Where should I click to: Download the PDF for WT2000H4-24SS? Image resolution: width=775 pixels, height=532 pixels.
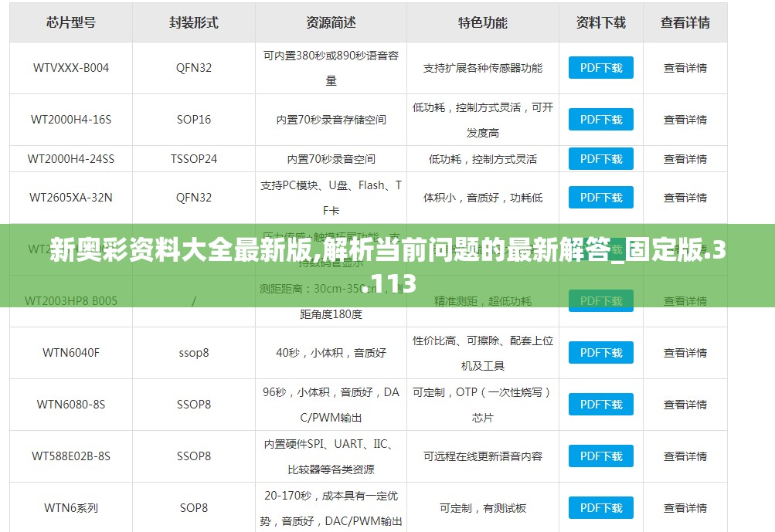click(600, 159)
